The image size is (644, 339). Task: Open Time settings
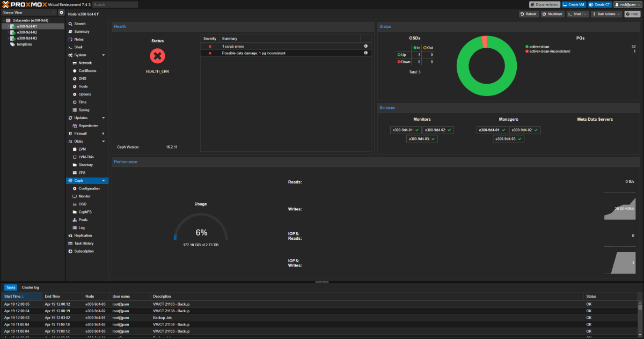(x=87, y=102)
